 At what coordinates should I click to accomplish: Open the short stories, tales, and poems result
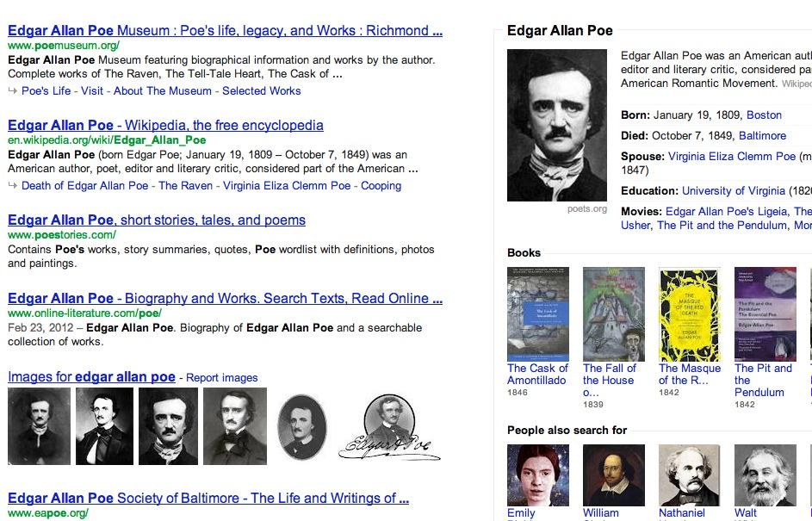pyautogui.click(x=157, y=220)
